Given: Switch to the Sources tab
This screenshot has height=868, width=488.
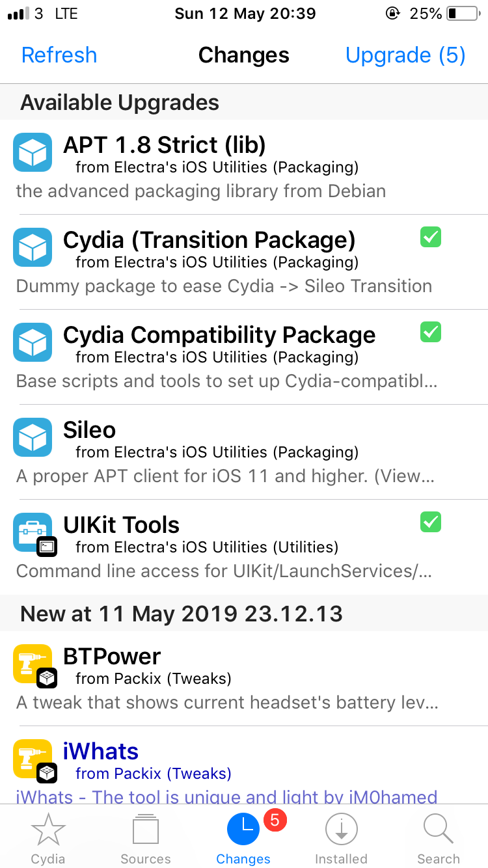Looking at the screenshot, I should click(146, 838).
